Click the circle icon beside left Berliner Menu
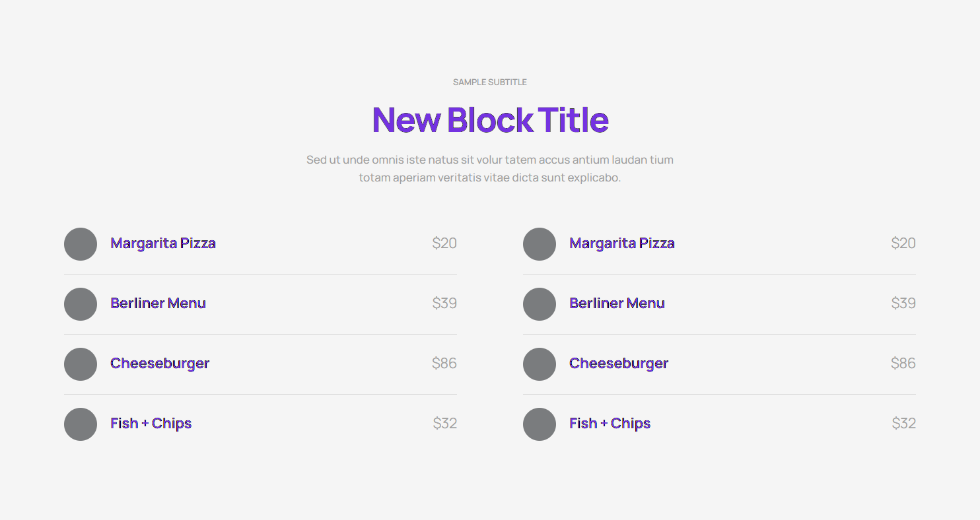This screenshot has width=980, height=520. point(80,304)
